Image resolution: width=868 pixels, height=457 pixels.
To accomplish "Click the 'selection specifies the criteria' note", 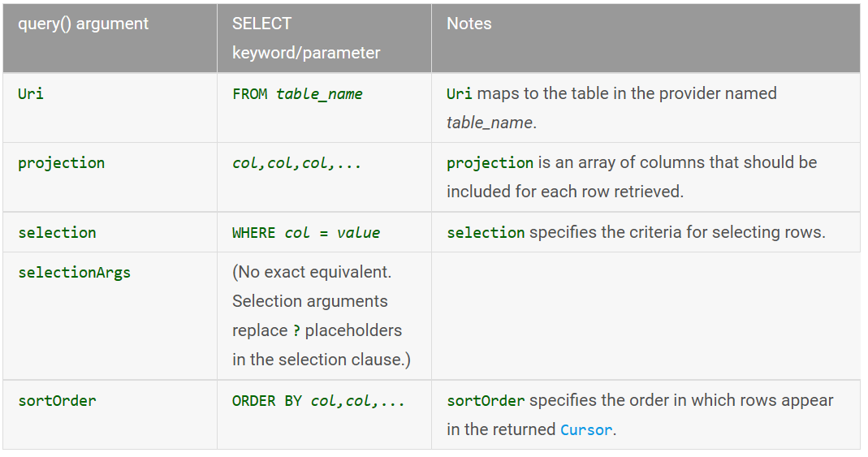I will tap(636, 232).
